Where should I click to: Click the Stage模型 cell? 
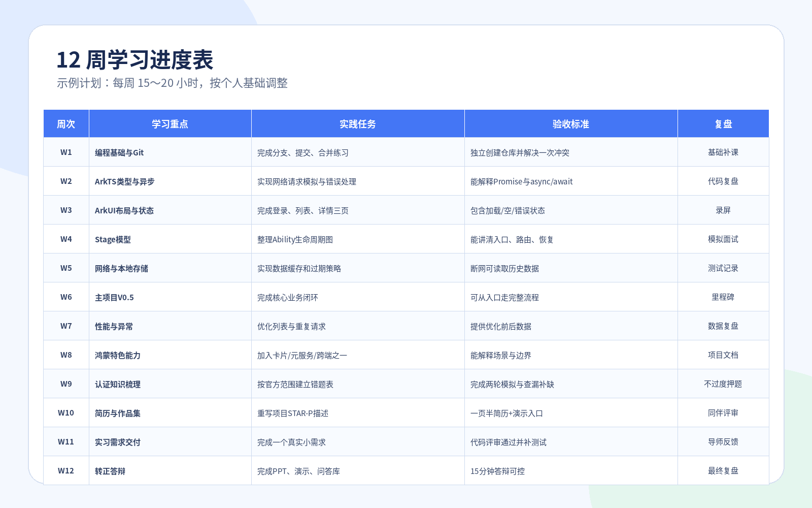click(x=170, y=239)
